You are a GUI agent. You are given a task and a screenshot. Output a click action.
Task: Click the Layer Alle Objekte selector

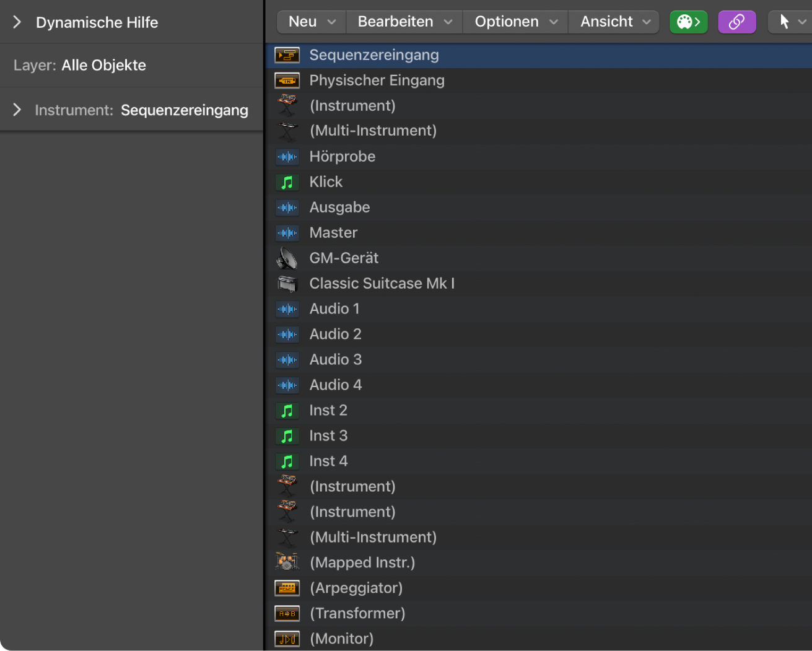(x=79, y=64)
